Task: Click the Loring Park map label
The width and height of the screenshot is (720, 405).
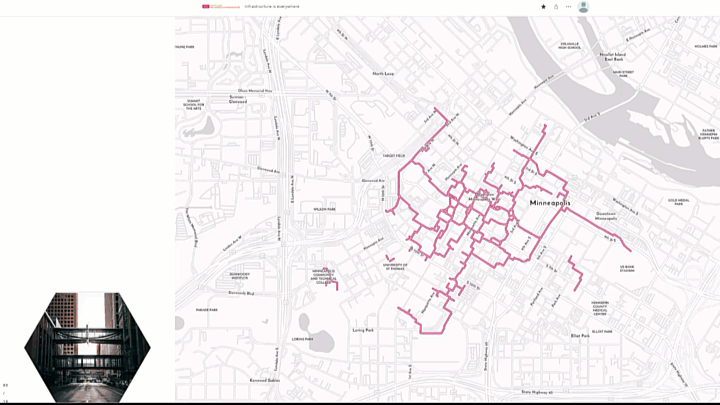Action: point(363,330)
